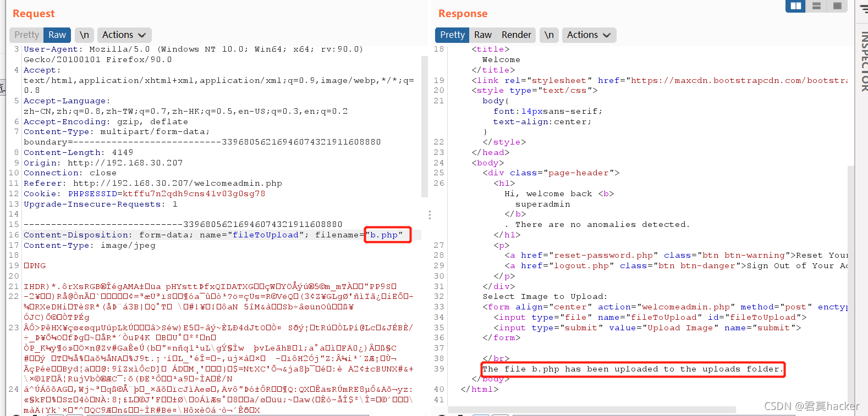Click the "superadmin" username in the response
Screen dimensions: 868x416
[x=542, y=204]
